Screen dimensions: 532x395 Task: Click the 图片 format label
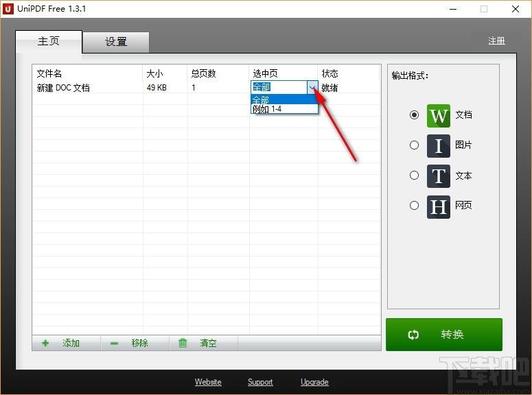[x=463, y=145]
